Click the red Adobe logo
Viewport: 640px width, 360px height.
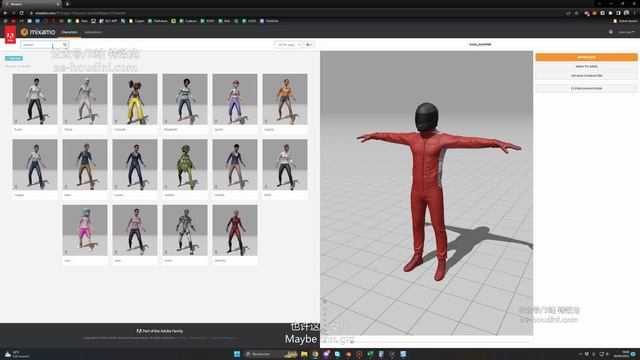click(10, 35)
